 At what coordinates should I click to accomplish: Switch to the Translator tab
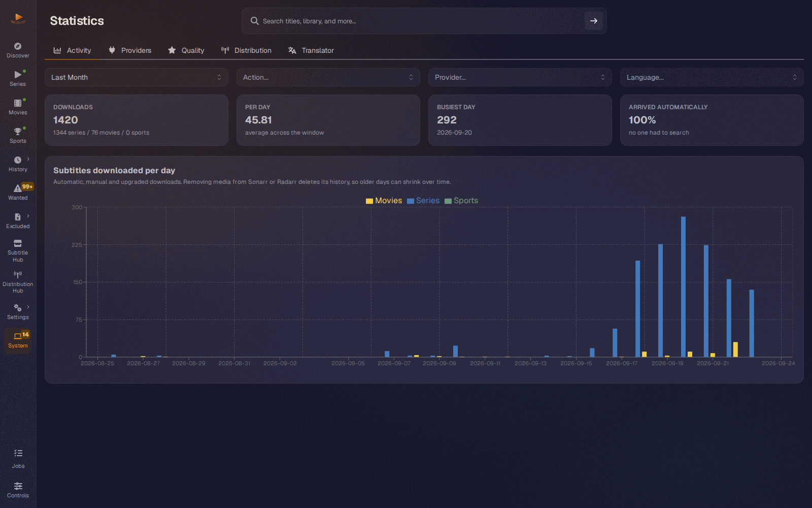click(311, 50)
